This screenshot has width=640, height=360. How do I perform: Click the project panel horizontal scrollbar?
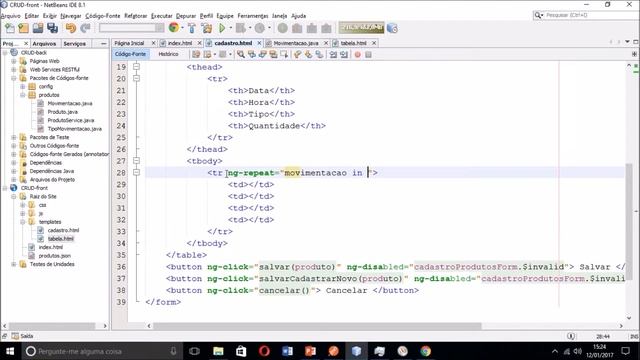[x=52, y=326]
